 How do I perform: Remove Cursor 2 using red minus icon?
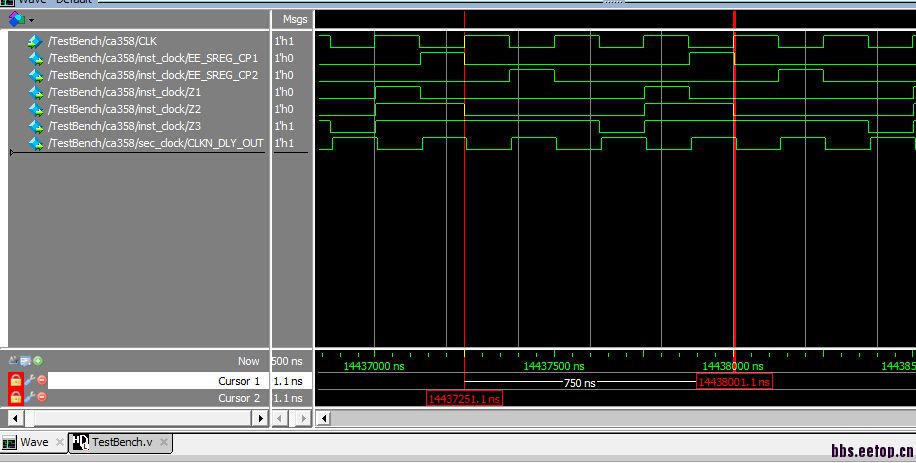42,398
